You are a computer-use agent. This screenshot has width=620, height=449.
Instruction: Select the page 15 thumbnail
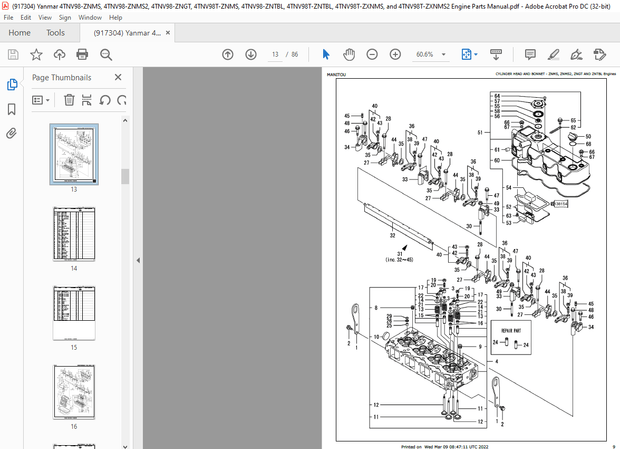pos(74,313)
